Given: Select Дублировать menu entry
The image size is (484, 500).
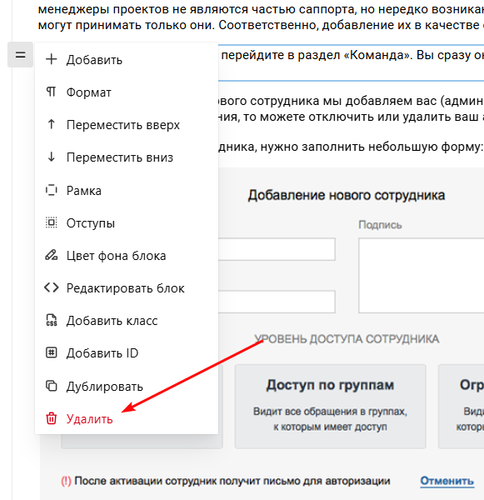Looking at the screenshot, I should pos(126,386).
